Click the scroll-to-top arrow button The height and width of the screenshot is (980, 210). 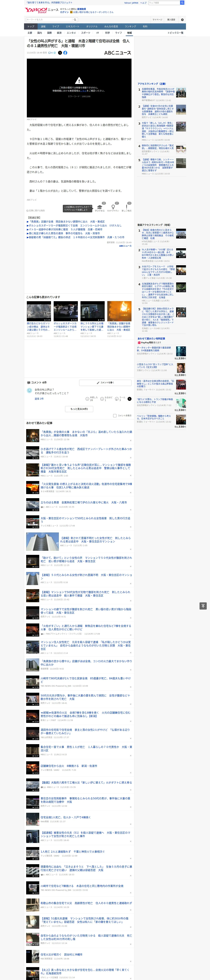[x=203, y=606]
